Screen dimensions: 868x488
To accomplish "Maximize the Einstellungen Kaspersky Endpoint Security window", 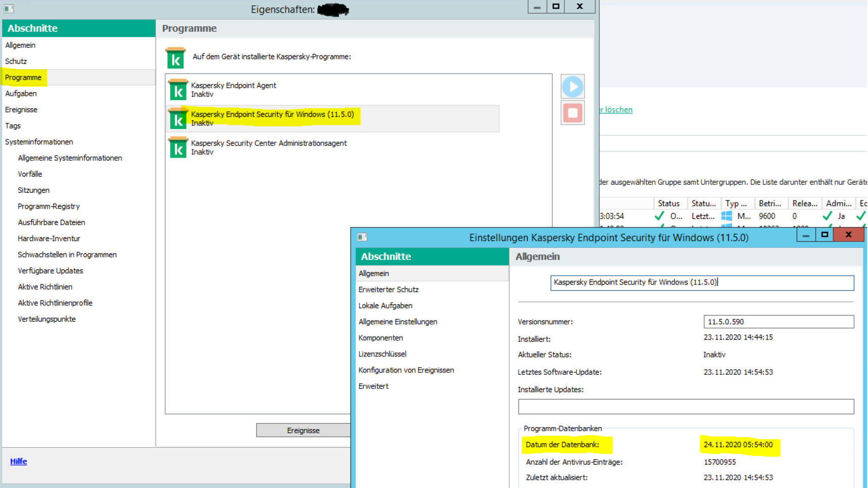I will coord(825,235).
